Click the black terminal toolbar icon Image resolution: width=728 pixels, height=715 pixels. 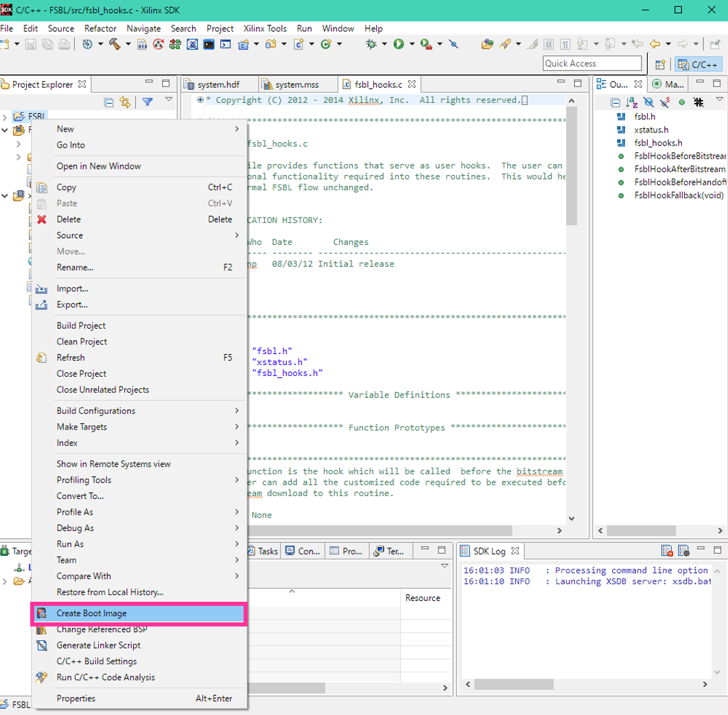[x=209, y=44]
